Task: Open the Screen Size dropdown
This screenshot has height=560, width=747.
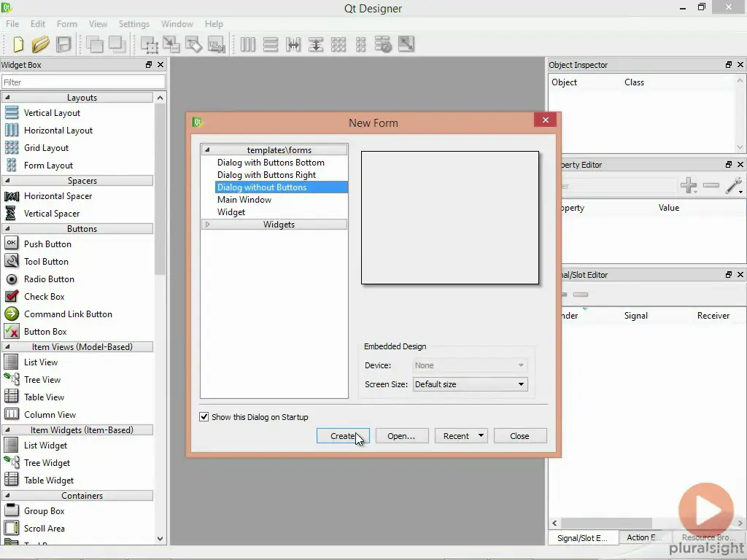Action: click(470, 384)
